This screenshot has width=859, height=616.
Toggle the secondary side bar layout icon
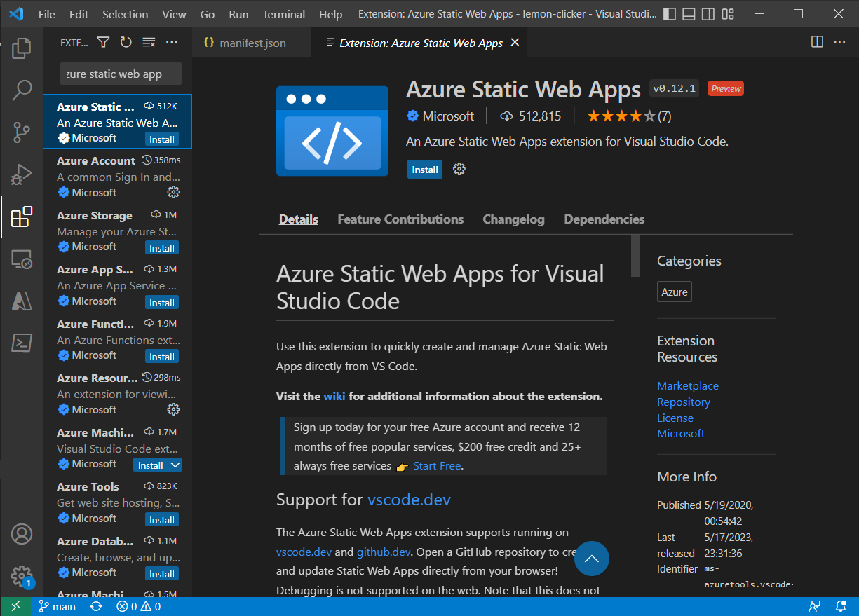(x=708, y=14)
